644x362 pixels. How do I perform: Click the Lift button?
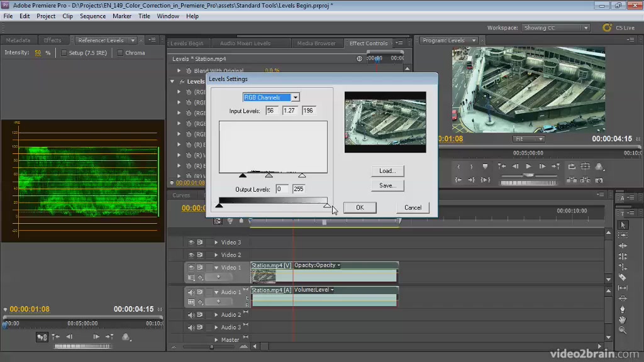(571, 180)
